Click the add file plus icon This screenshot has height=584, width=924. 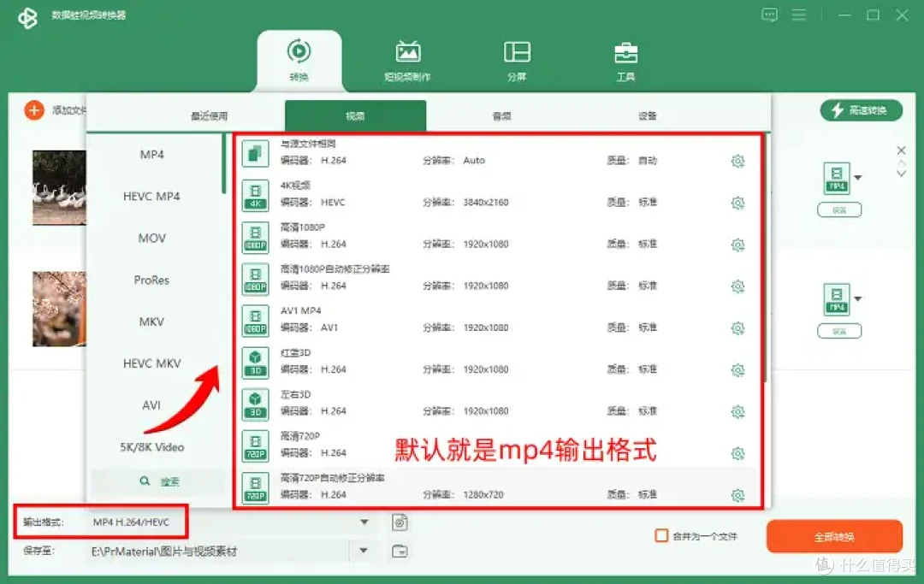pos(34,110)
